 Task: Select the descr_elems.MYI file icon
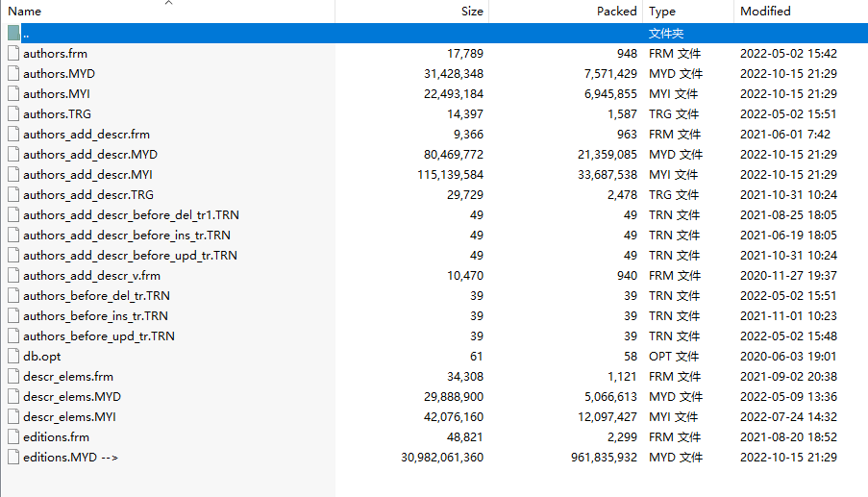pyautogui.click(x=13, y=417)
